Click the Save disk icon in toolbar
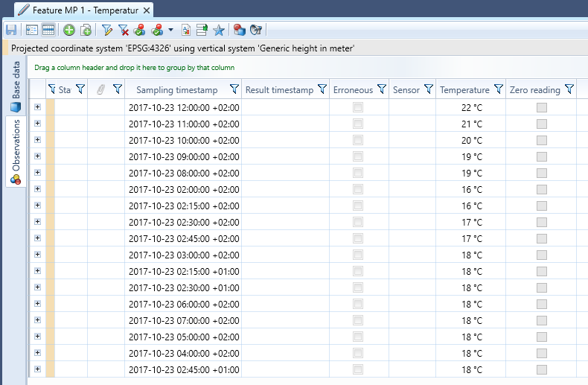The width and height of the screenshot is (588, 385). 11,30
